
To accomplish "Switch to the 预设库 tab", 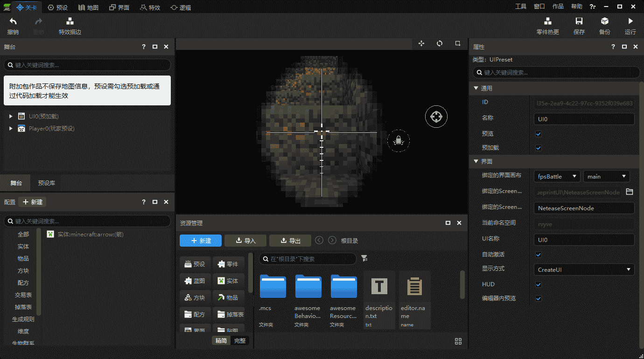I will pos(47,183).
